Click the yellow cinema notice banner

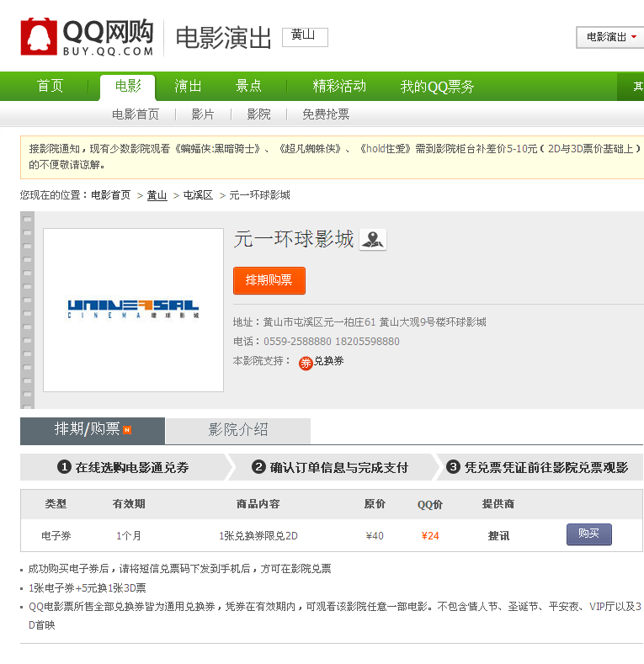pyautogui.click(x=333, y=157)
